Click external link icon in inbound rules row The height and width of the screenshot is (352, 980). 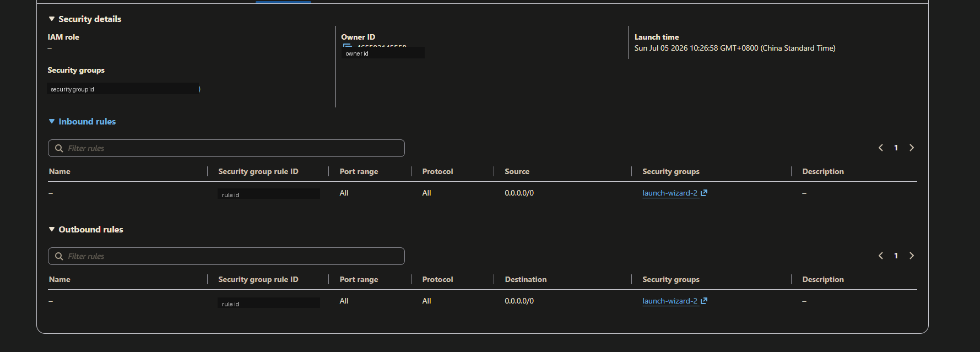pos(704,193)
